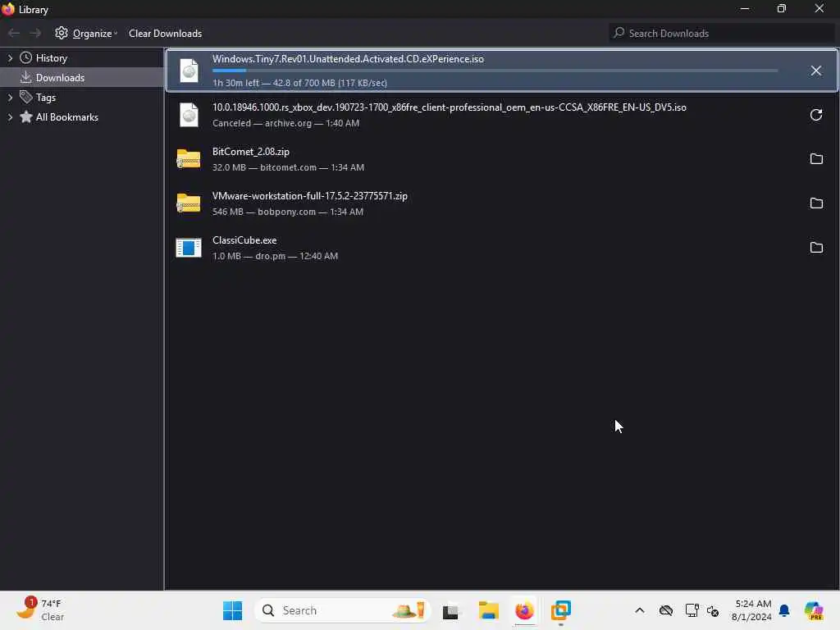This screenshot has width=840, height=630.
Task: Go back with the left arrow button
Action: point(14,33)
